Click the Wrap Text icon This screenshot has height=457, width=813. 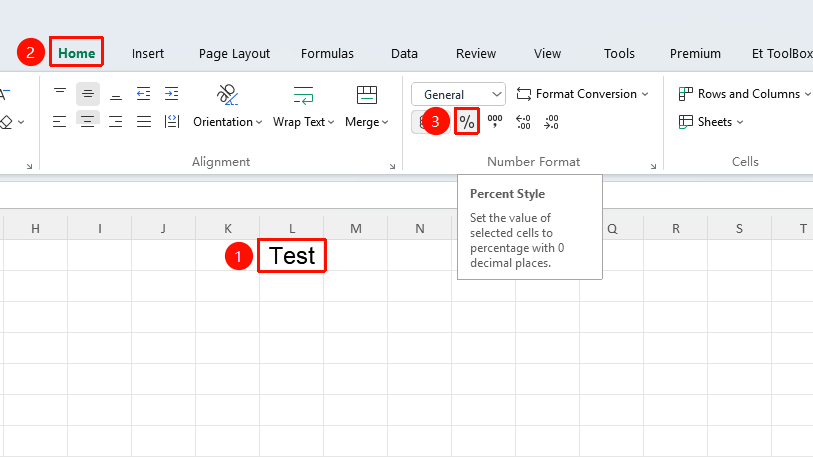303,95
